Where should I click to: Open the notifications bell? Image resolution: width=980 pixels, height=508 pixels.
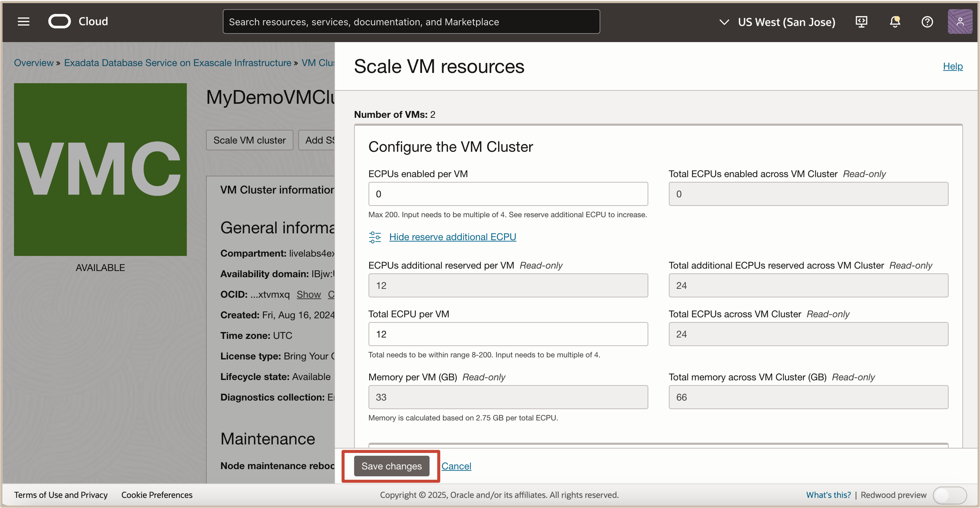point(895,22)
